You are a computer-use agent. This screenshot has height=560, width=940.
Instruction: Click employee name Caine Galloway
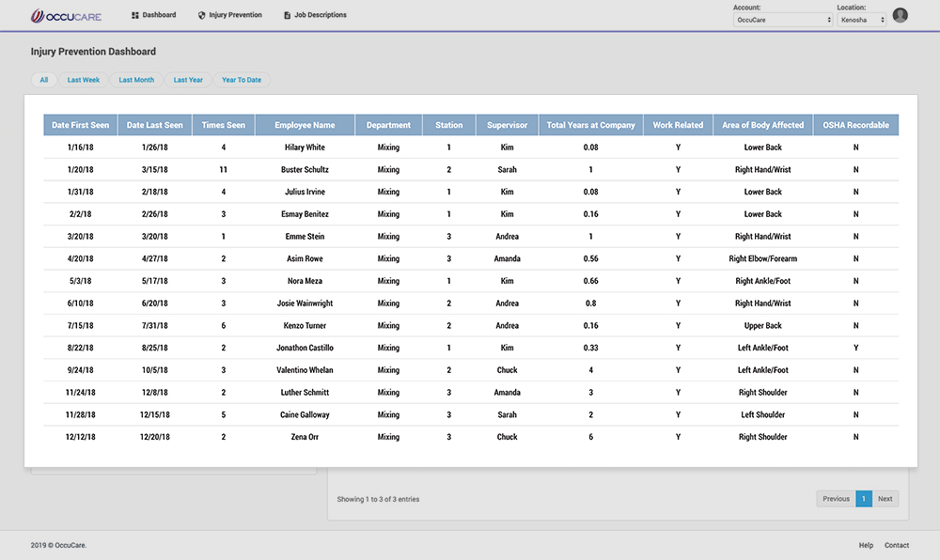(x=305, y=414)
